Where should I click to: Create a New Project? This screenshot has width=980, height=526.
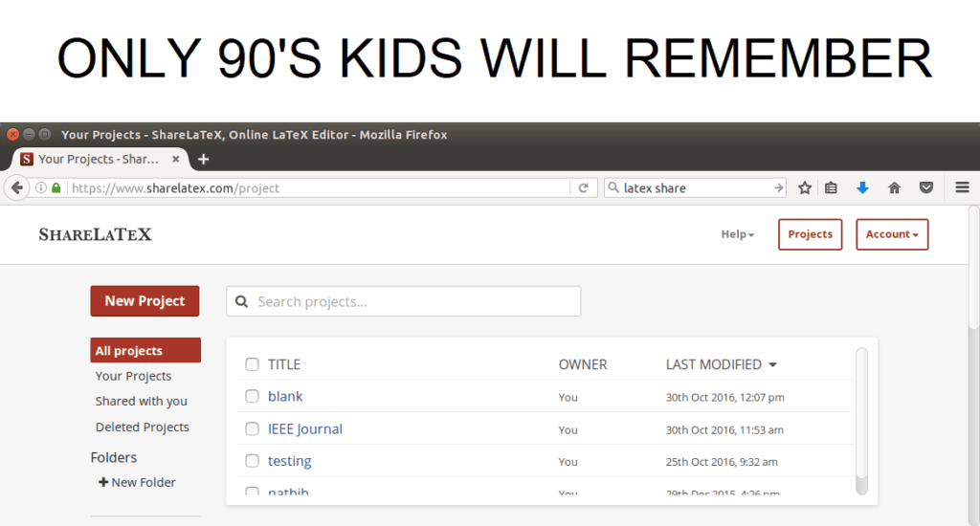145,301
